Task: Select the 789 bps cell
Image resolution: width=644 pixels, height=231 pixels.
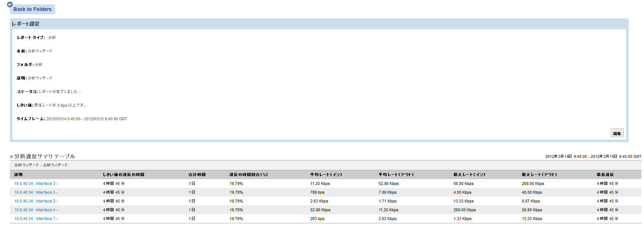Action: (317, 192)
